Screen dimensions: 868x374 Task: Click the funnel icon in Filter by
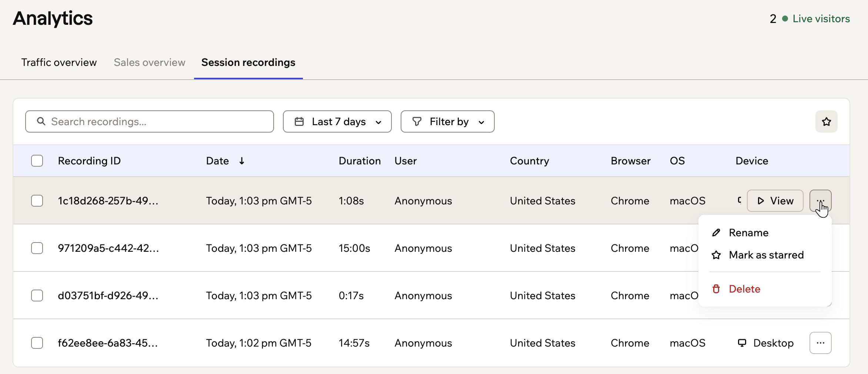417,121
